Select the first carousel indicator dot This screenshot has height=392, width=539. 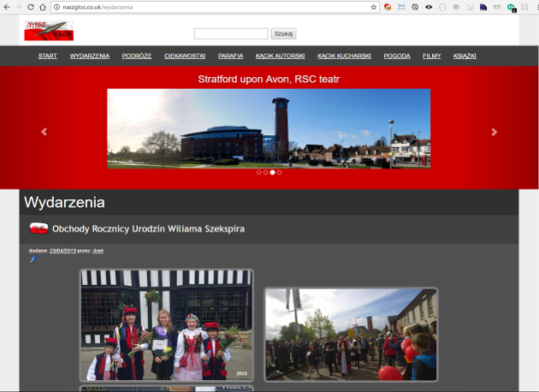[259, 172]
